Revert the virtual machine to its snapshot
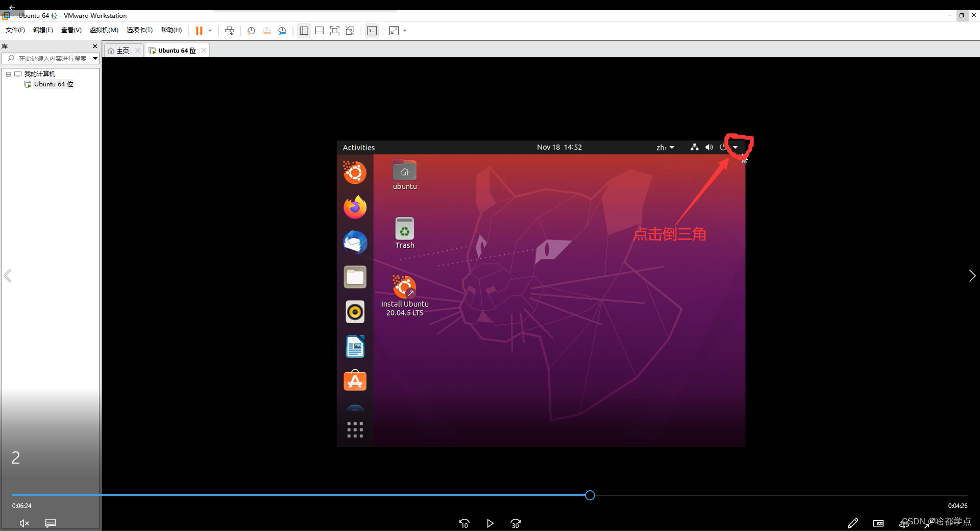Image resolution: width=980 pixels, height=531 pixels. pyautogui.click(x=266, y=31)
